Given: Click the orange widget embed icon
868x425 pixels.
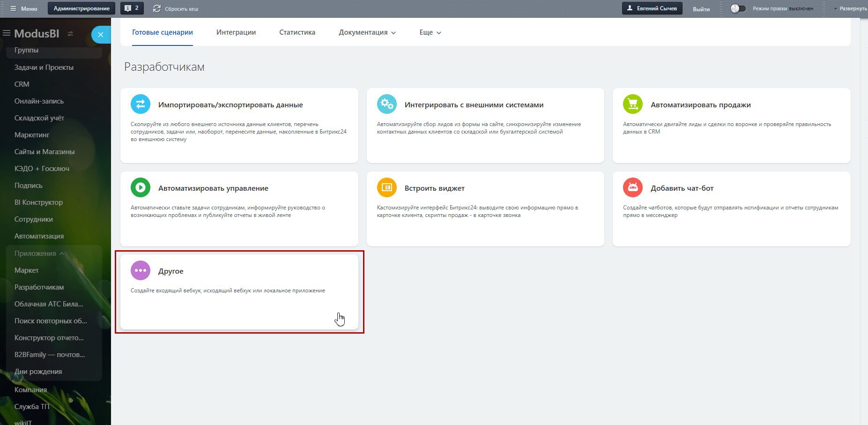Looking at the screenshot, I should [x=387, y=187].
